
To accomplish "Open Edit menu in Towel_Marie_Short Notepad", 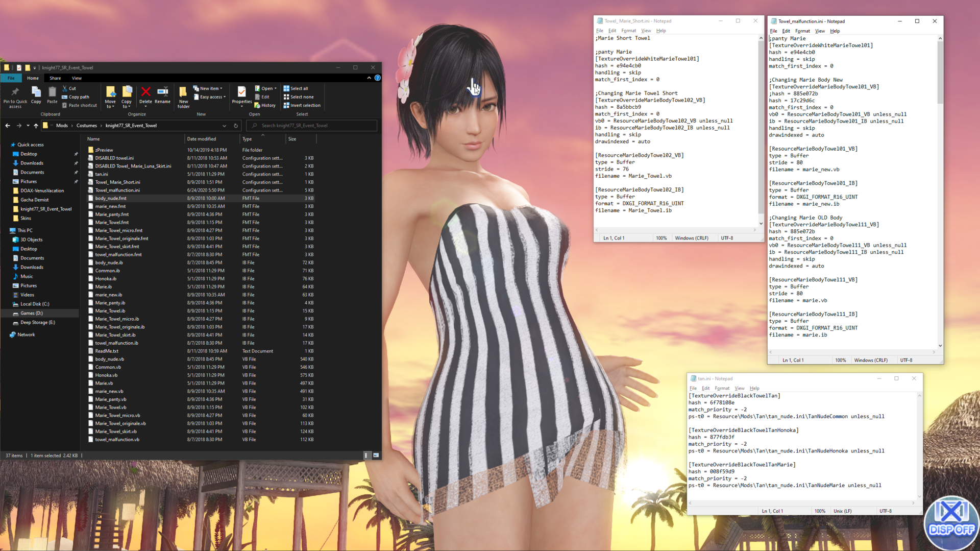I will click(612, 31).
